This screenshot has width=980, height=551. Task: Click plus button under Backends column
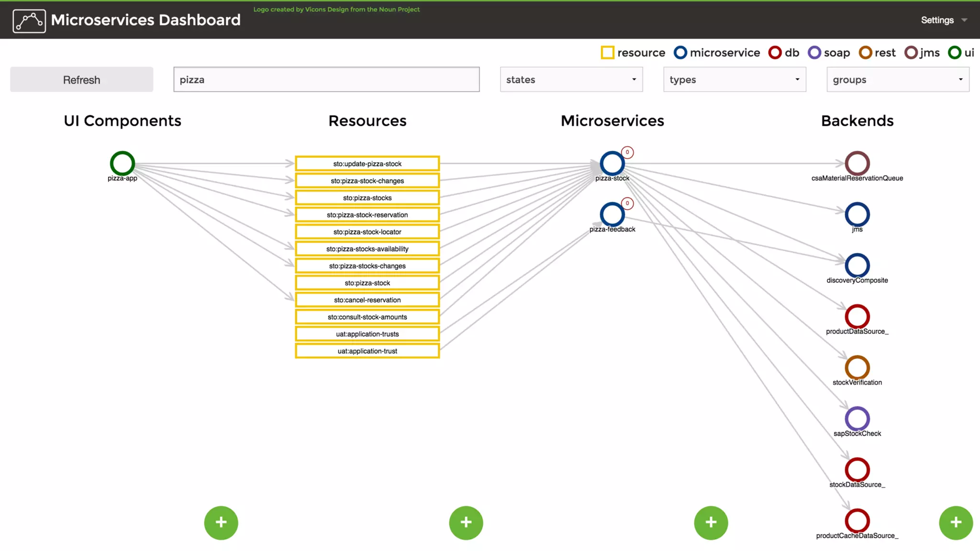(956, 522)
